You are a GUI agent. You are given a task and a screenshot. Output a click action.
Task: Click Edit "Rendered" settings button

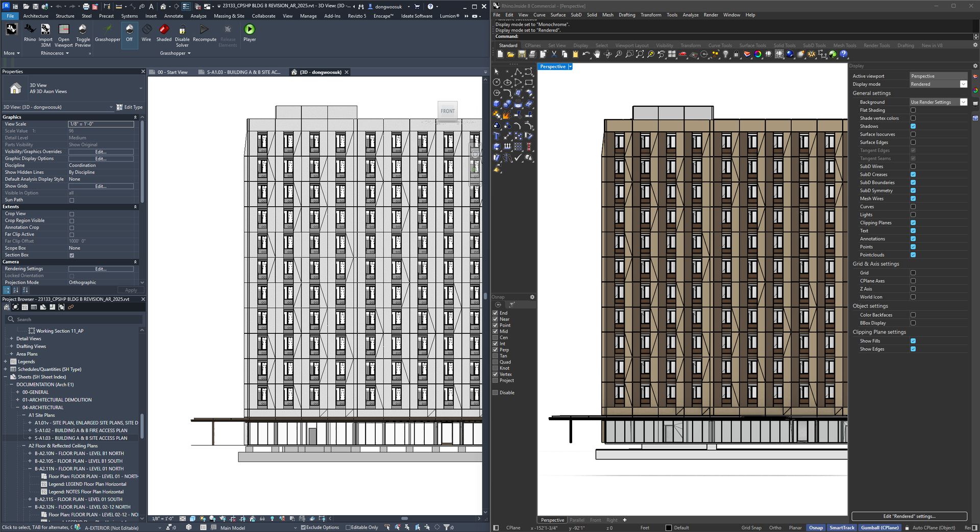[909, 516]
